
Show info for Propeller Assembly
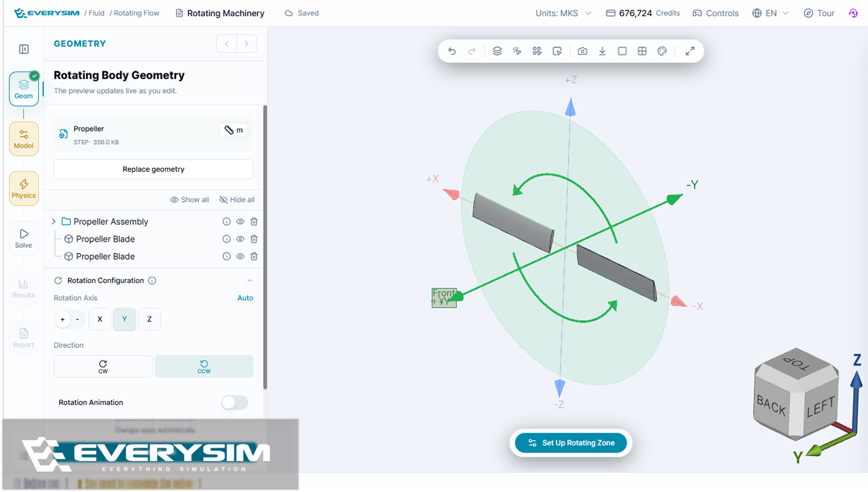coord(227,221)
